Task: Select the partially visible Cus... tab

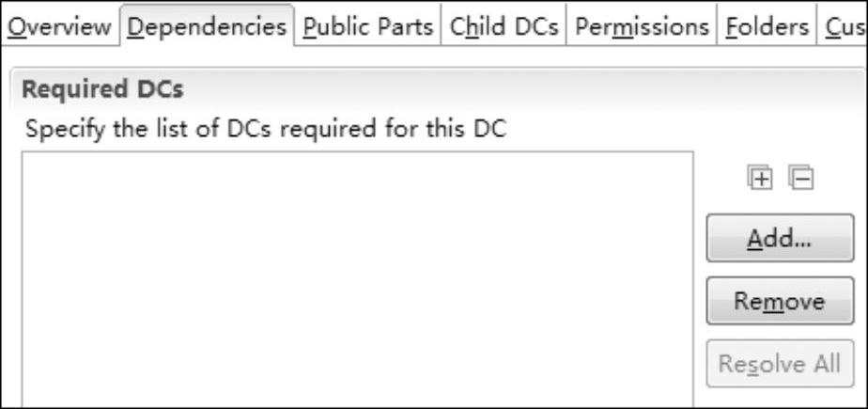Action: coord(842,26)
